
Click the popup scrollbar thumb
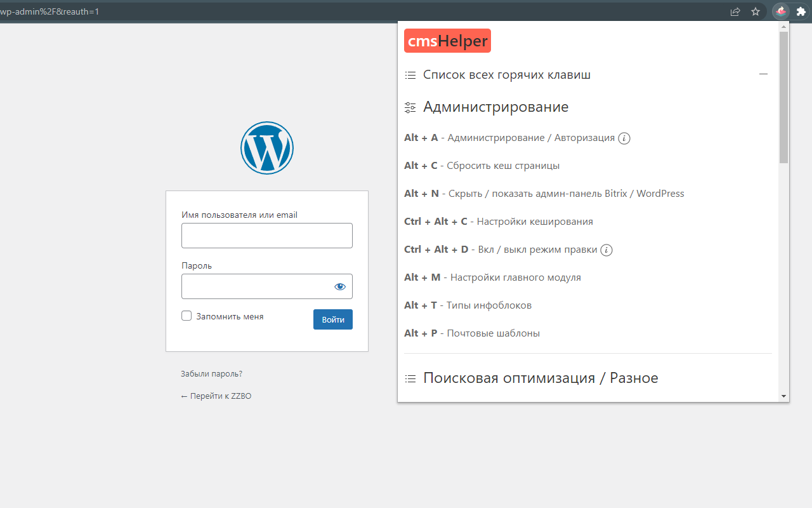784,97
